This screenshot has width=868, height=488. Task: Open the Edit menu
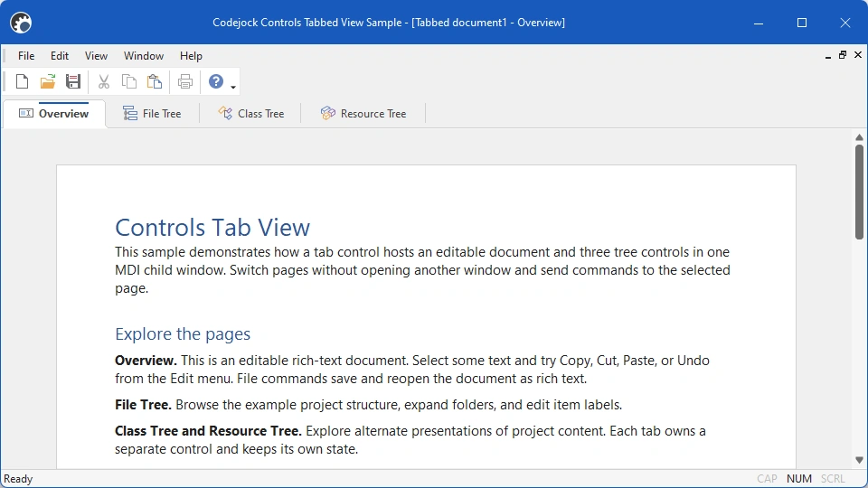(x=60, y=56)
